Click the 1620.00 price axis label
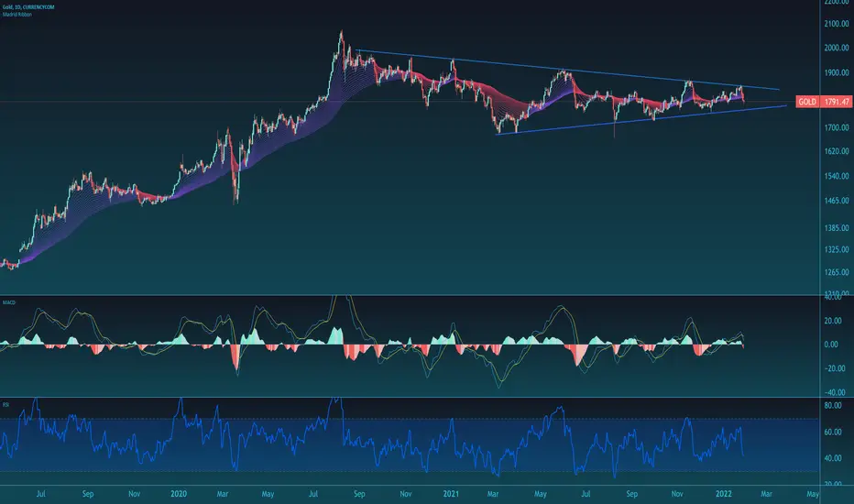This screenshot has width=854, height=504. pyautogui.click(x=837, y=151)
